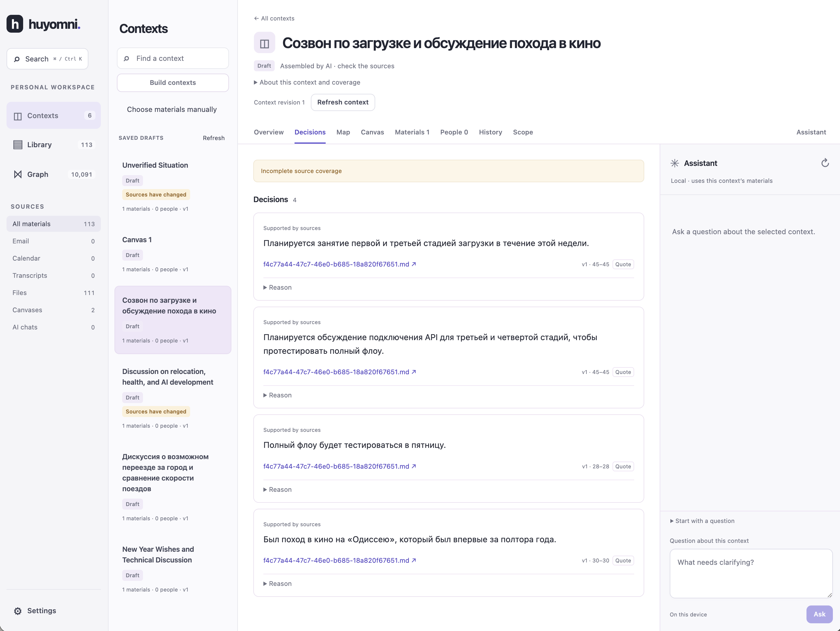Go back via All contexts link
Image resolution: width=840 pixels, height=631 pixels.
tap(274, 18)
